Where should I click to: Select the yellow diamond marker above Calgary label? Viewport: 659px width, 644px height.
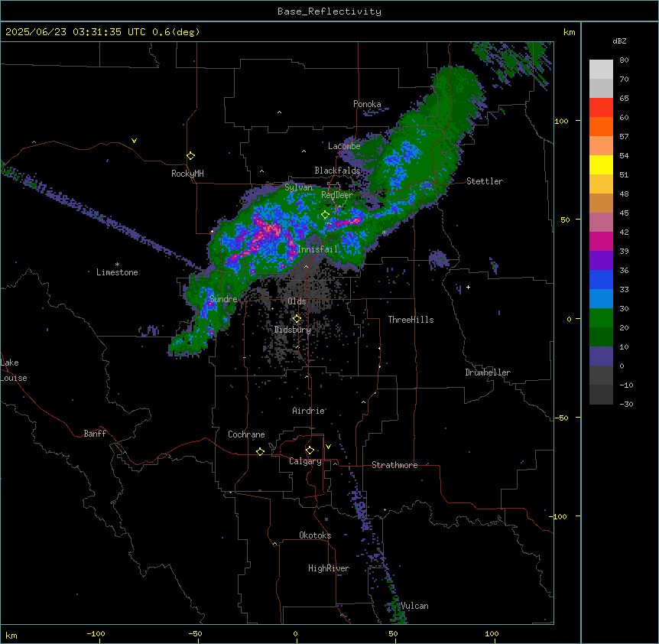(310, 450)
